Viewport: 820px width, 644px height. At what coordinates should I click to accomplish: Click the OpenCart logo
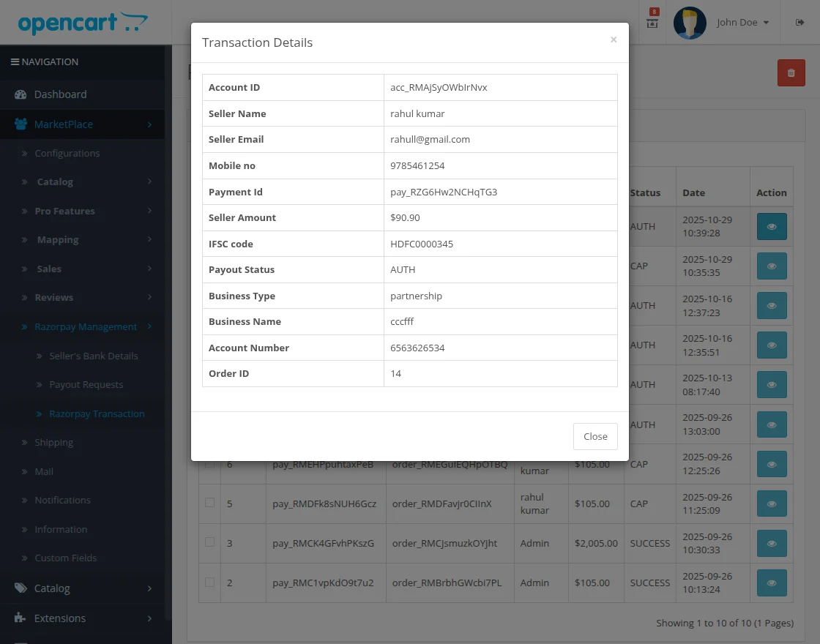(x=84, y=23)
